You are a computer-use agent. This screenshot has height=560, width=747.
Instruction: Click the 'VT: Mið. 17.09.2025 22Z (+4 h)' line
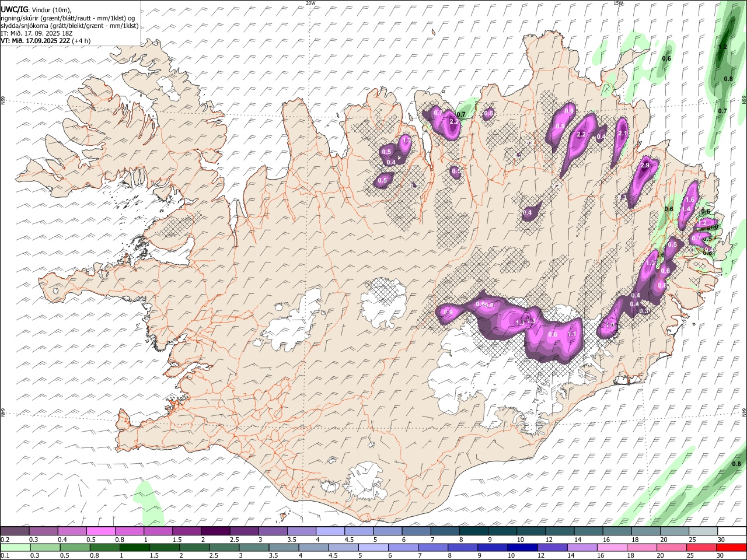[x=45, y=41]
